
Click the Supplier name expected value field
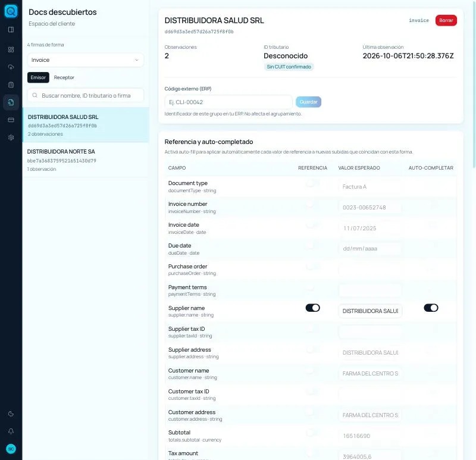coord(370,311)
